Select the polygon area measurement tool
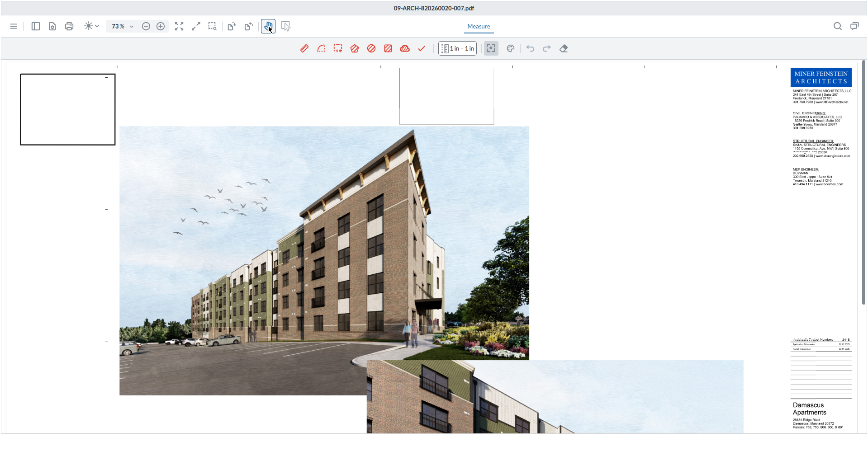868x451 pixels. click(355, 48)
